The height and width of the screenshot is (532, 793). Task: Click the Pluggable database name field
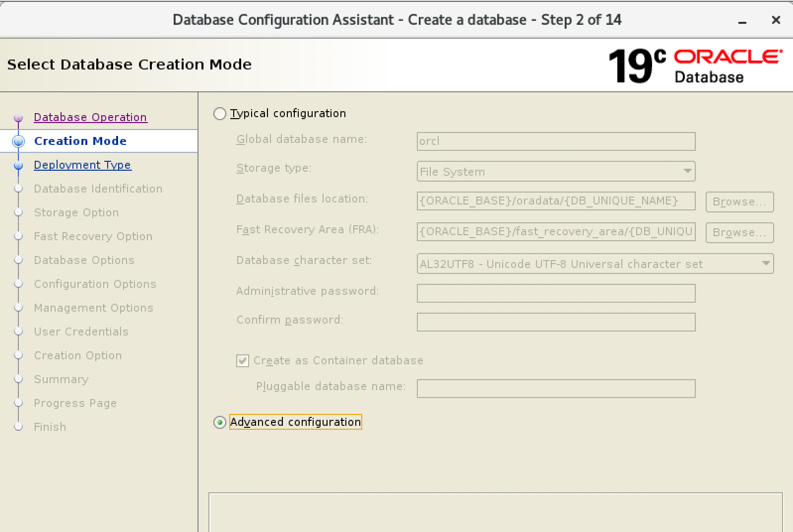[556, 389]
